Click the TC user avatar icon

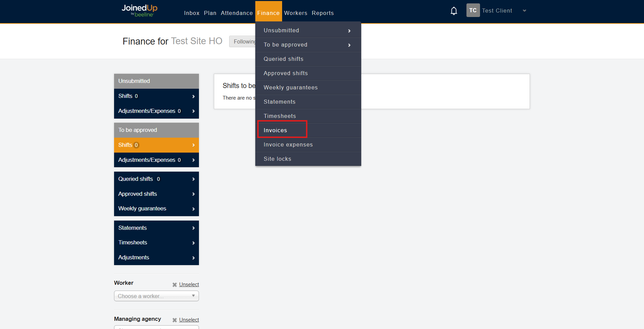(473, 11)
